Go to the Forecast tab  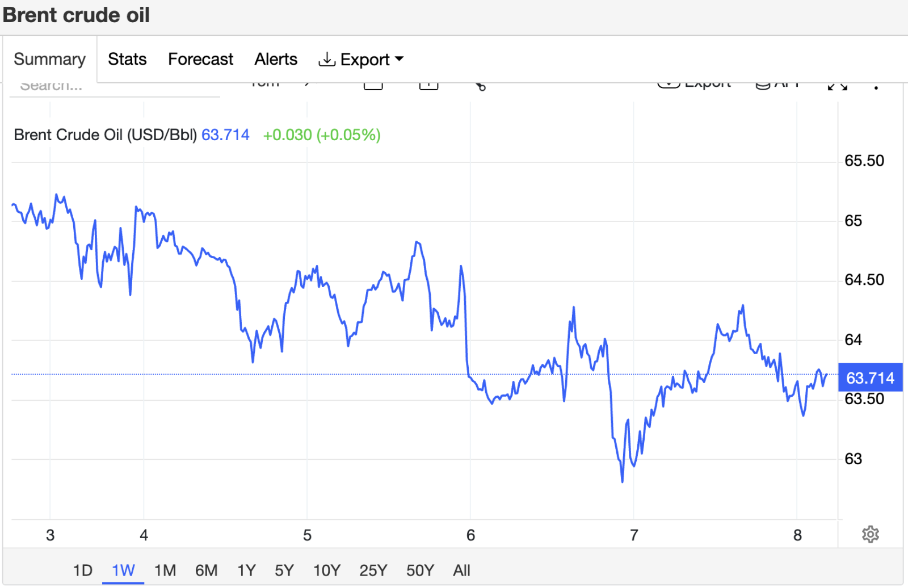[200, 59]
